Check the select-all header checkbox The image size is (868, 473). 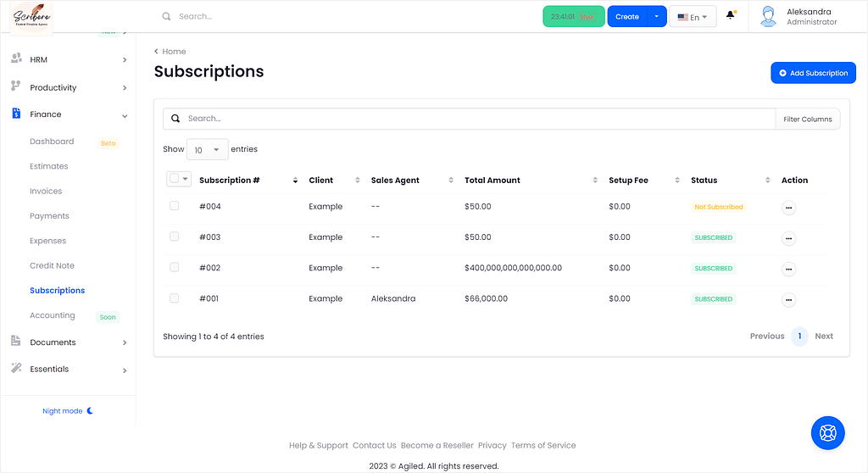175,178
